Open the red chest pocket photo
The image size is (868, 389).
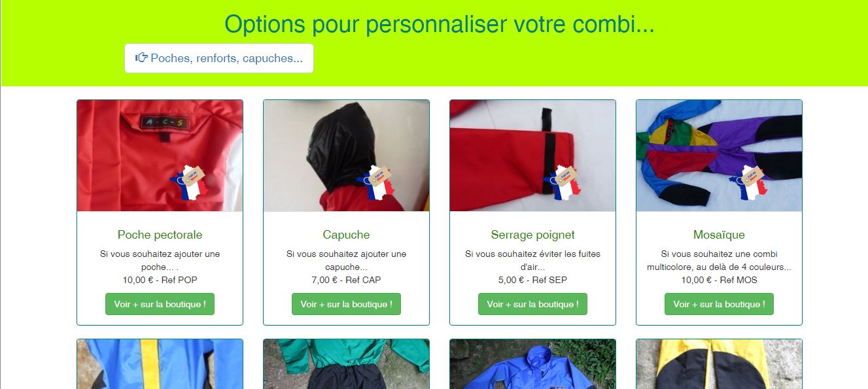[160, 156]
